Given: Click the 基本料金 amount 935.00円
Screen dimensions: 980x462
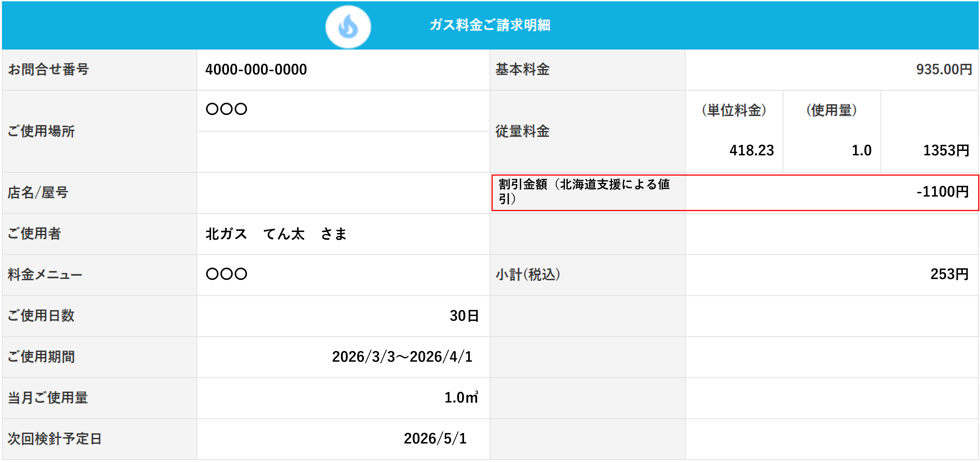Looking at the screenshot, I should (x=943, y=70).
